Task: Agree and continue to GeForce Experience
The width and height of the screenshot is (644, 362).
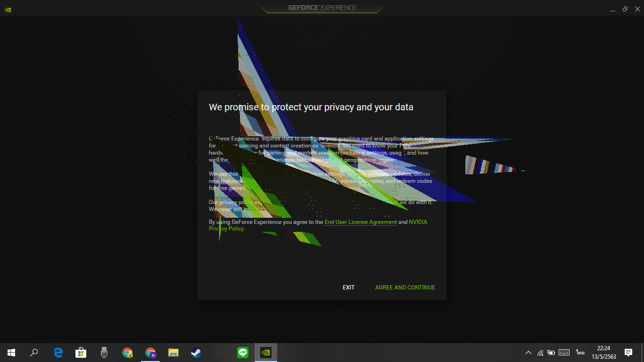Action: coord(405,288)
